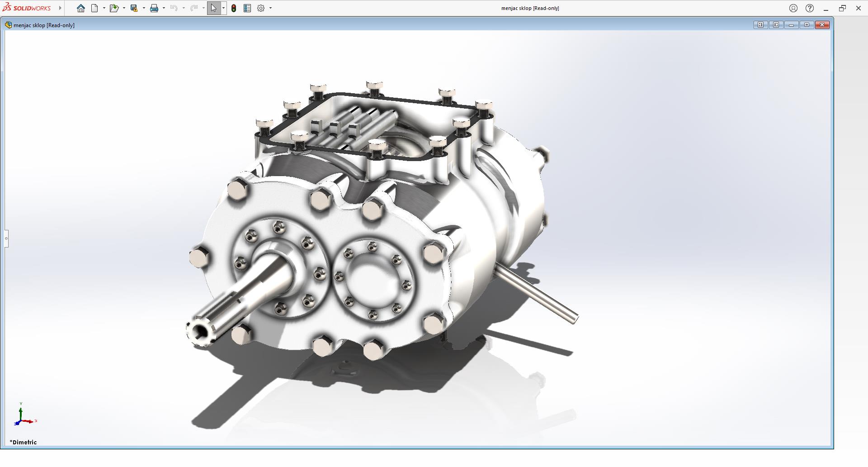Image resolution: width=868 pixels, height=467 pixels.
Task: Open the Options gear
Action: coord(261,8)
